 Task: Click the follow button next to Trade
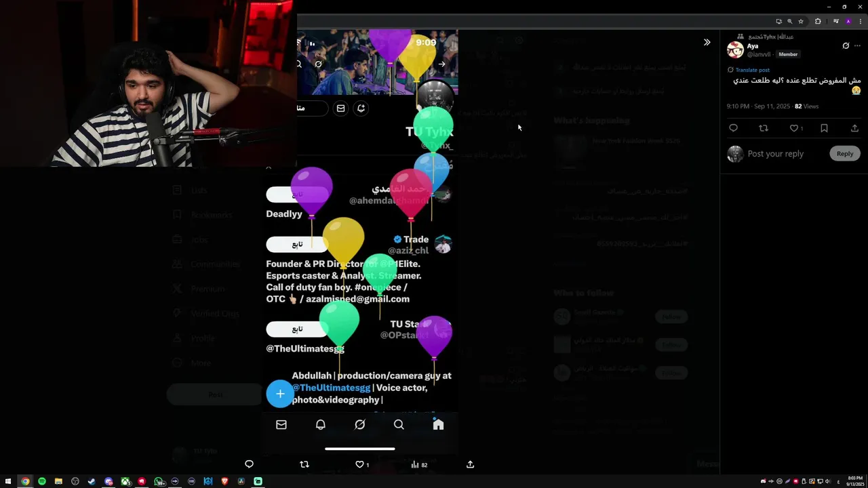(296, 244)
